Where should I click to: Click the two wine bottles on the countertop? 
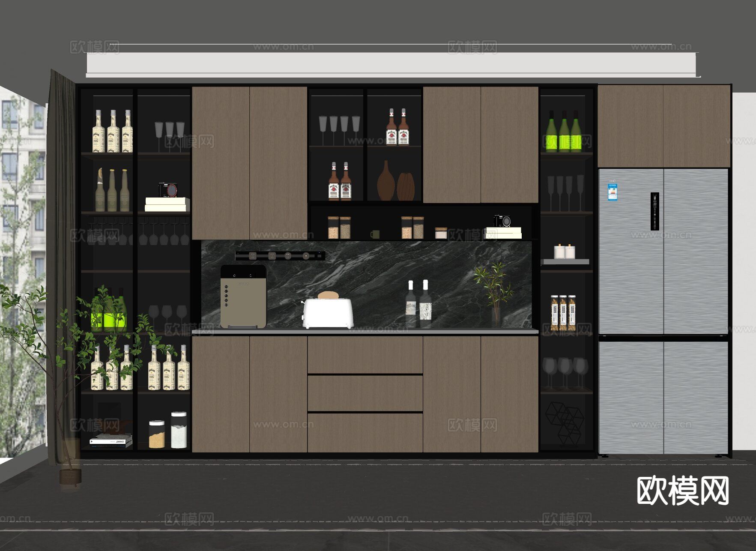tap(418, 304)
